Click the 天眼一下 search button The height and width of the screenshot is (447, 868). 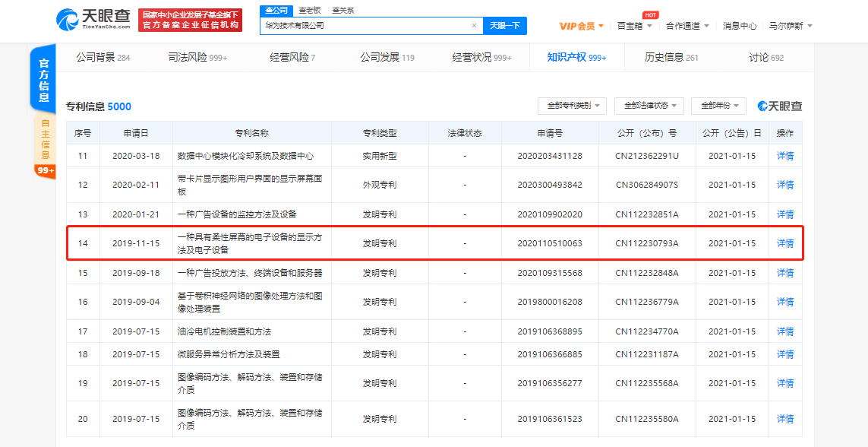click(504, 26)
